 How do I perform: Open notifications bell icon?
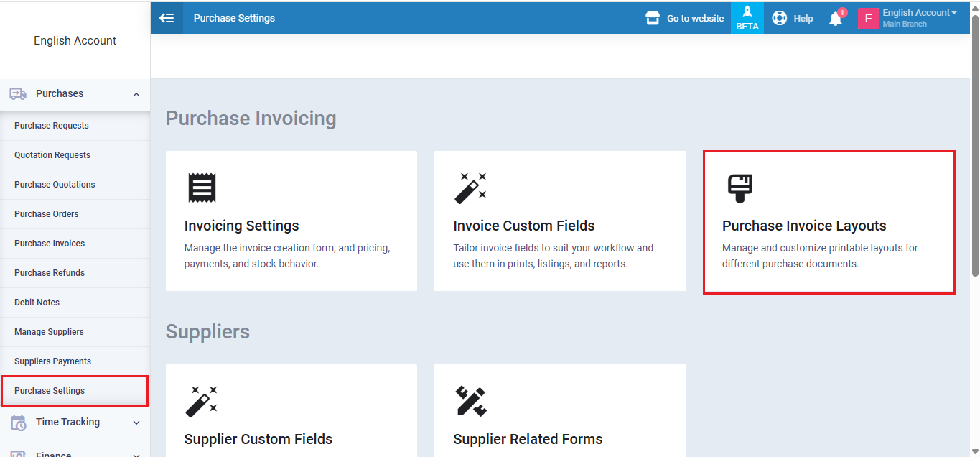click(x=835, y=19)
